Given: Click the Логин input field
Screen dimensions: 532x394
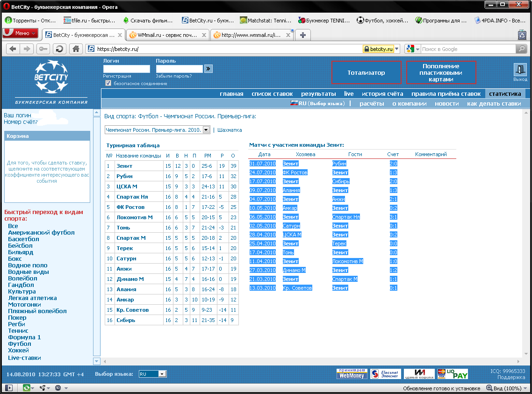Looking at the screenshot, I should click(x=127, y=69).
